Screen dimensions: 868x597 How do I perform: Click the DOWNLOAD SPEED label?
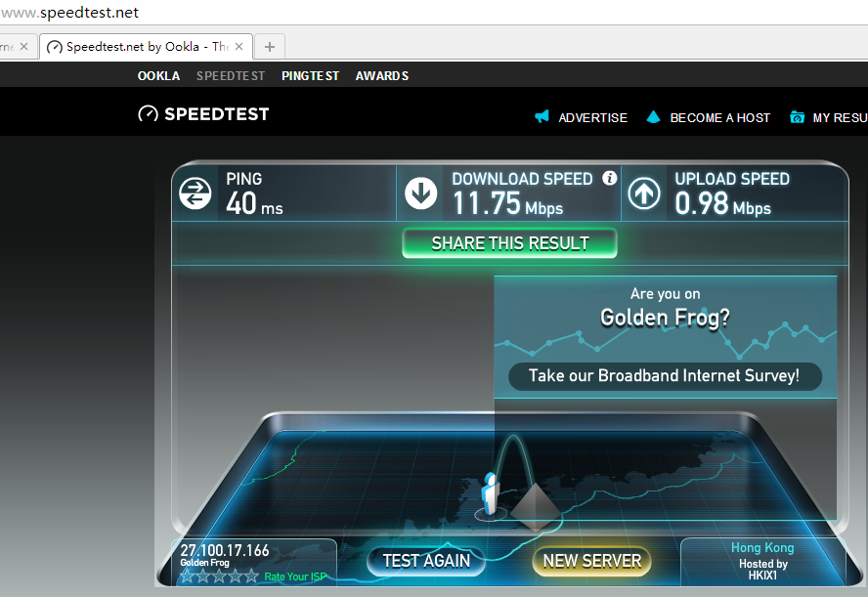pos(522,179)
